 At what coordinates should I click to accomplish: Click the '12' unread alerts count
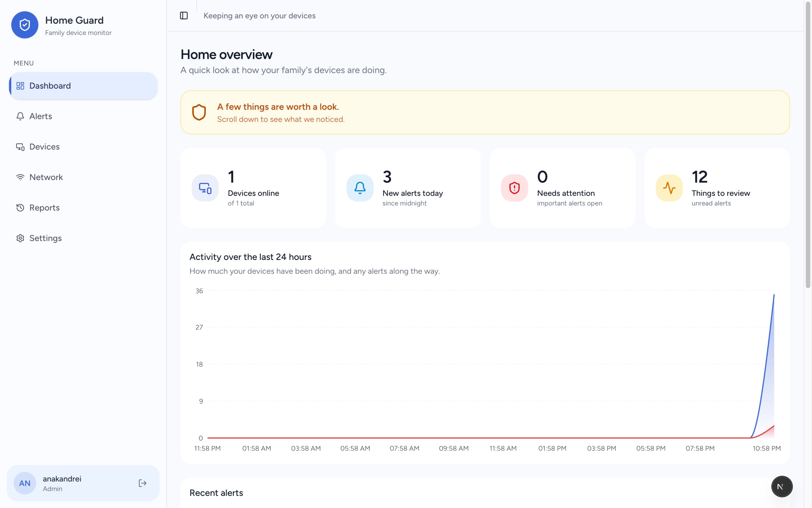(x=700, y=177)
